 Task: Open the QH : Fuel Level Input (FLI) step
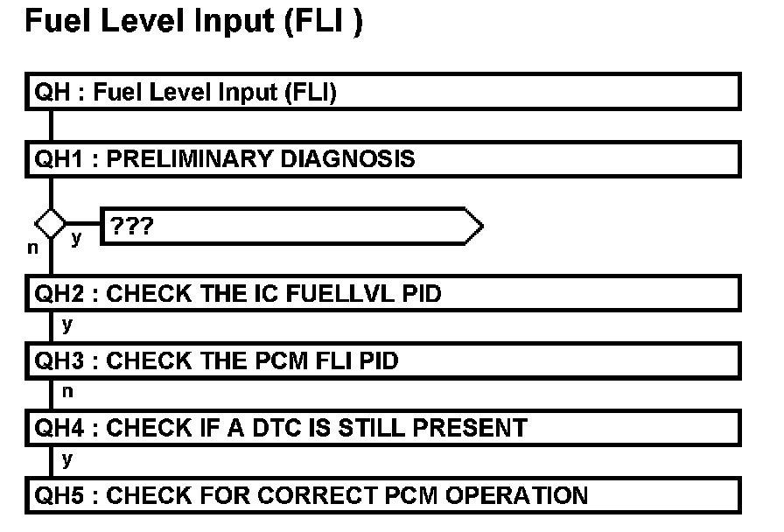[383, 92]
